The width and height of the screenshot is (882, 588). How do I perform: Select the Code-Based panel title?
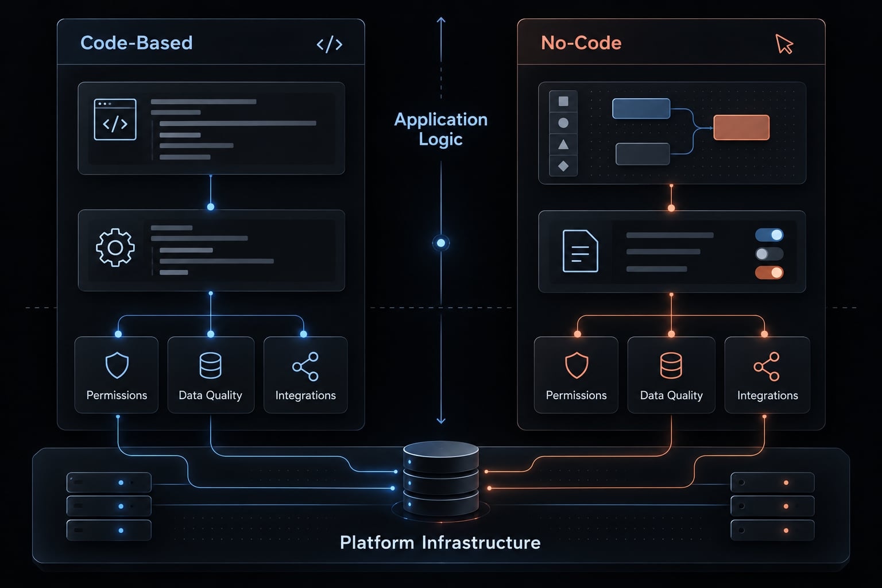click(x=137, y=43)
